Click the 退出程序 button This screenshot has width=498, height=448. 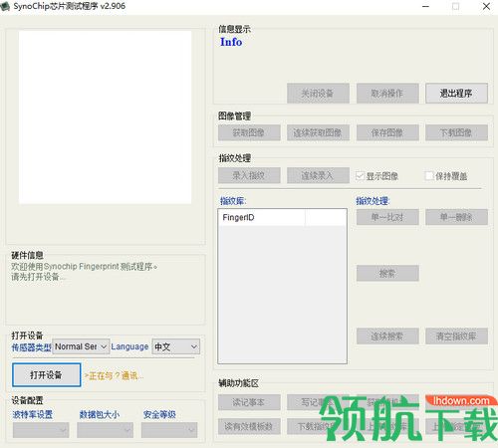[x=456, y=94]
